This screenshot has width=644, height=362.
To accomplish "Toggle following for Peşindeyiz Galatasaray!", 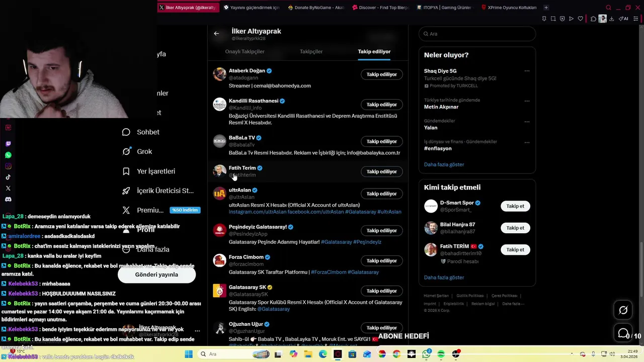I will click(381, 230).
